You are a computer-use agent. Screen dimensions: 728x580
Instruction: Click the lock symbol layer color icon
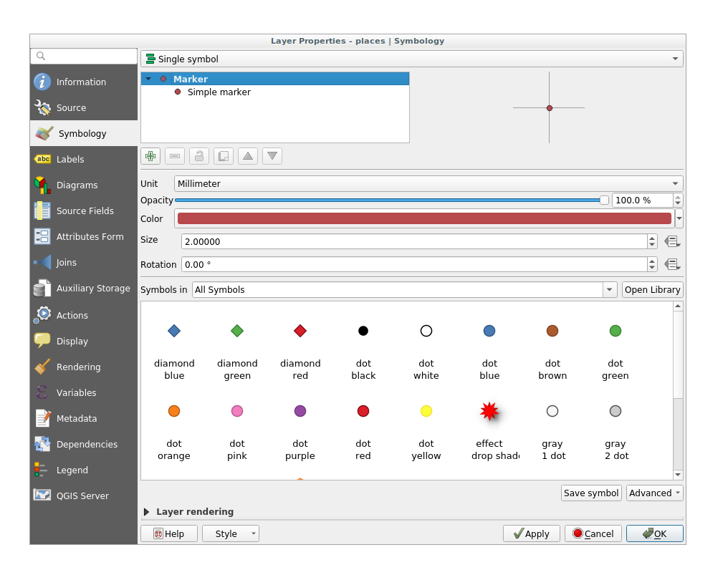[199, 156]
